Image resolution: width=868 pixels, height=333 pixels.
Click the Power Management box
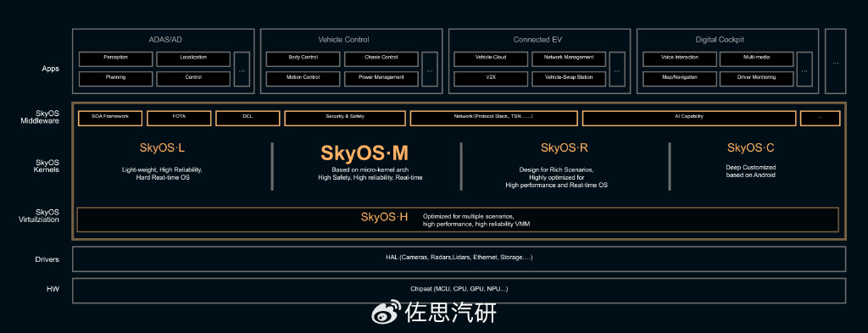click(381, 79)
